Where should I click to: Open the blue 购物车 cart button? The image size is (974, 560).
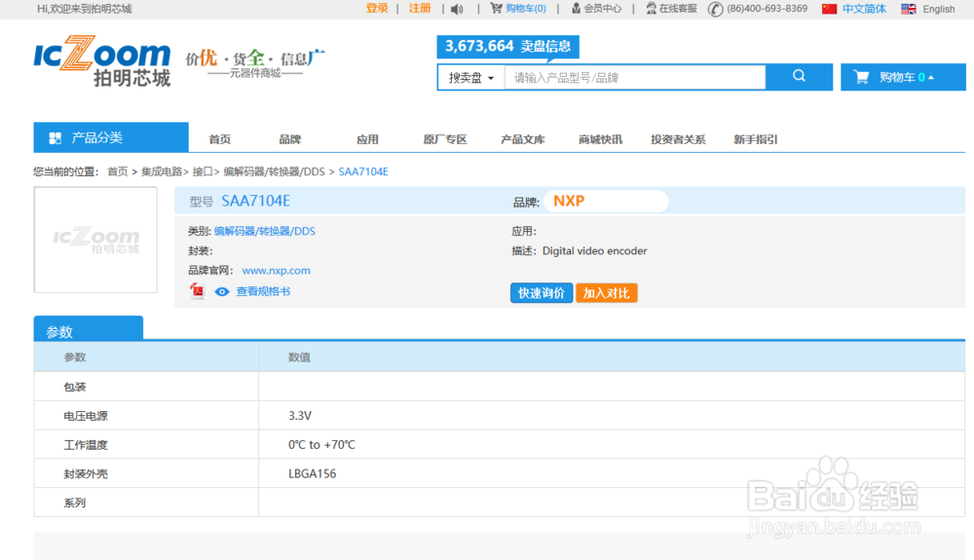tap(903, 77)
